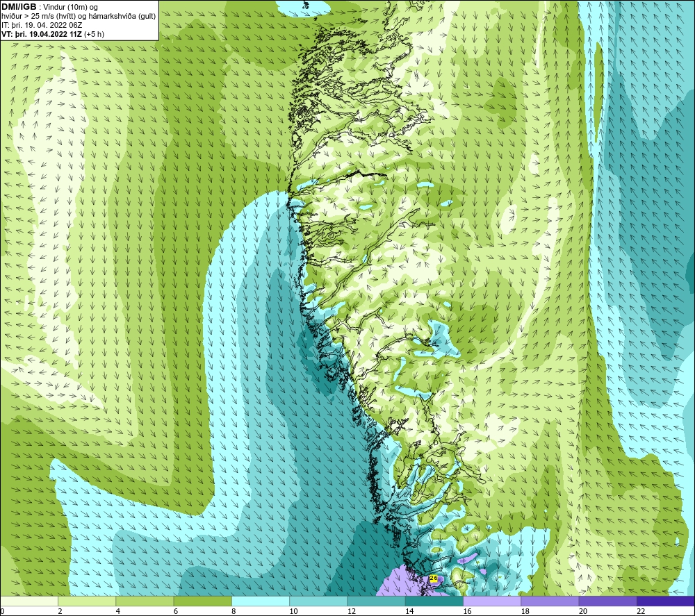Pick the 18–20 m/s medium purple swatch
Viewport: 695px width, 616px height.
550,601
